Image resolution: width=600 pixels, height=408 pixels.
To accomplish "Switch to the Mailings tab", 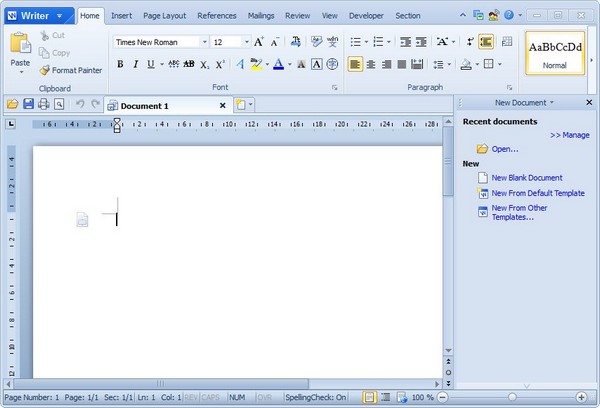I will pos(261,16).
